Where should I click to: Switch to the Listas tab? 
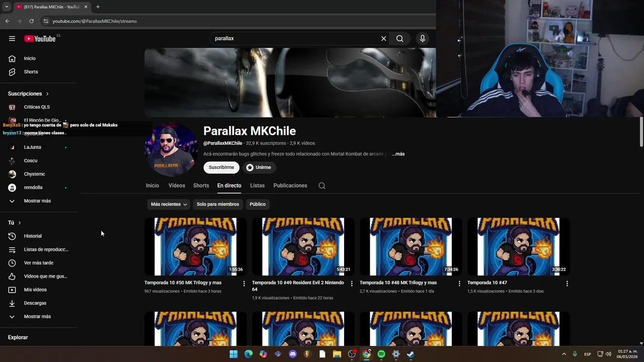[257, 186]
